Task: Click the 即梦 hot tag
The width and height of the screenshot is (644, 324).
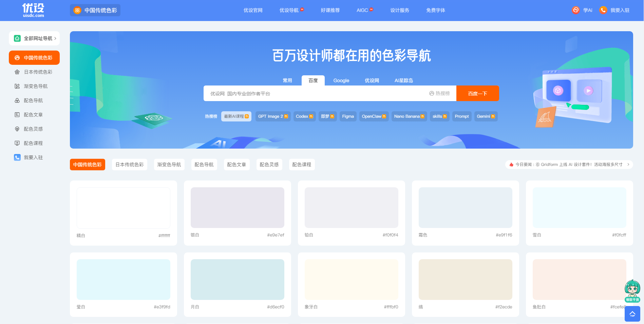Action: [x=327, y=116]
